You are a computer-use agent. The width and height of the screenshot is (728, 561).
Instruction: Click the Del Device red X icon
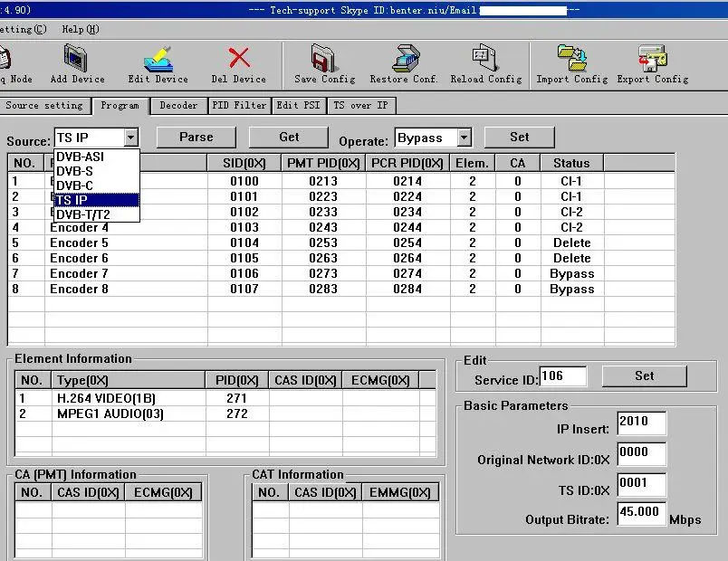tap(239, 60)
